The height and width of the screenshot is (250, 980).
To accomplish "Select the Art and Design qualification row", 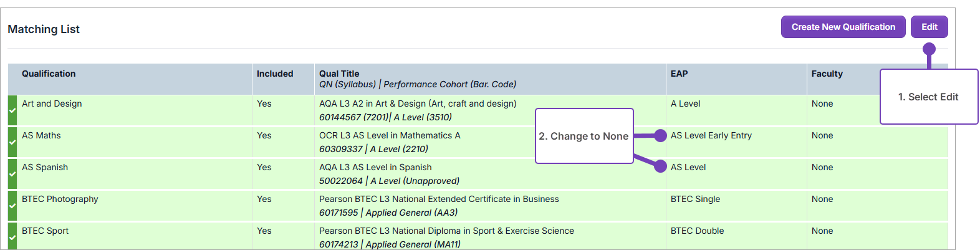I will (52, 103).
